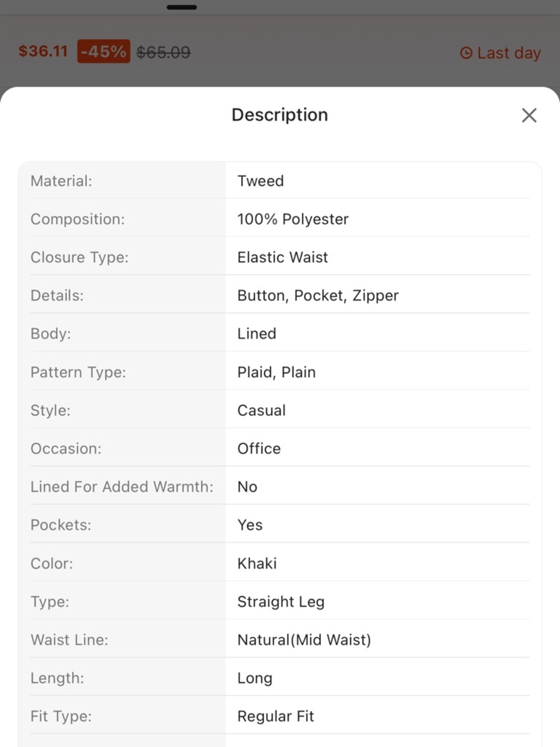The image size is (560, 747).
Task: Tap the Button, Pocket, Zipper details value
Action: tap(318, 295)
